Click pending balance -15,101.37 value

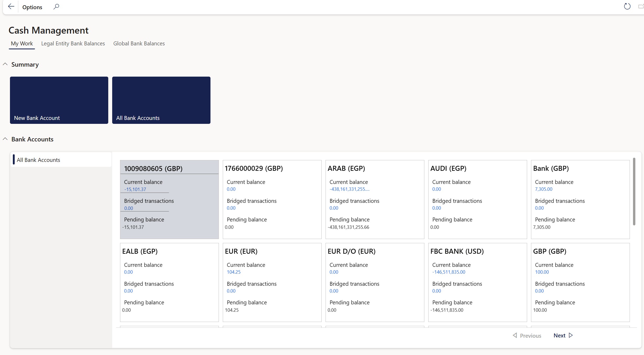tap(133, 227)
